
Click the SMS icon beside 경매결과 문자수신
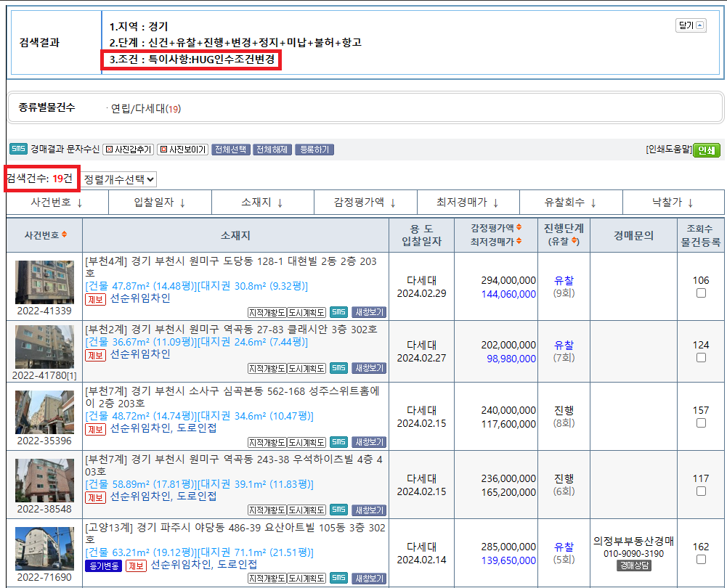(x=18, y=149)
